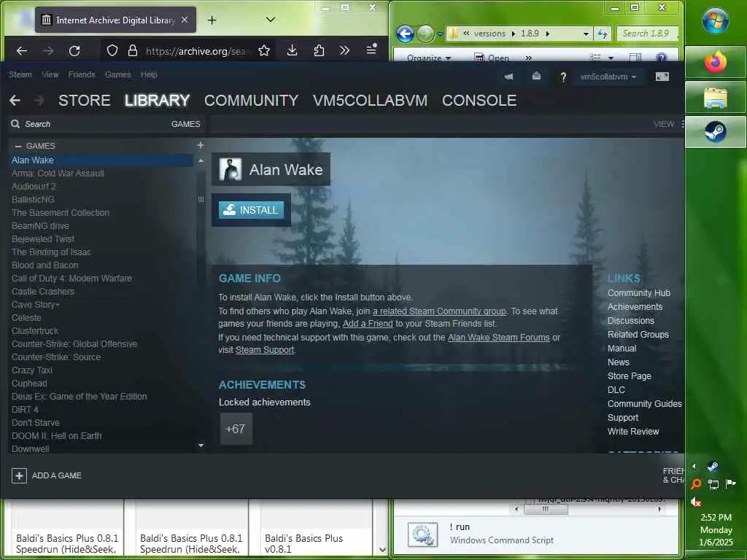The width and height of the screenshot is (747, 560).
Task: Open Windows Explorer from the taskbar
Action: 716,98
